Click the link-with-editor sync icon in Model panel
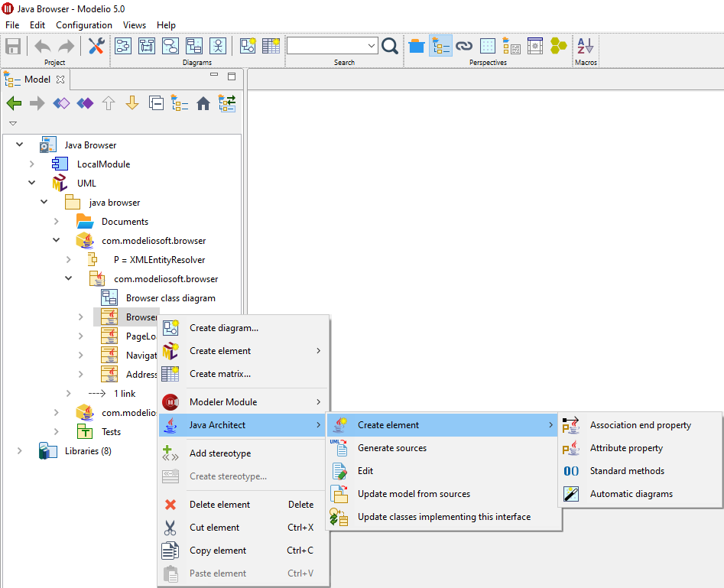This screenshot has height=588, width=724. [x=227, y=103]
